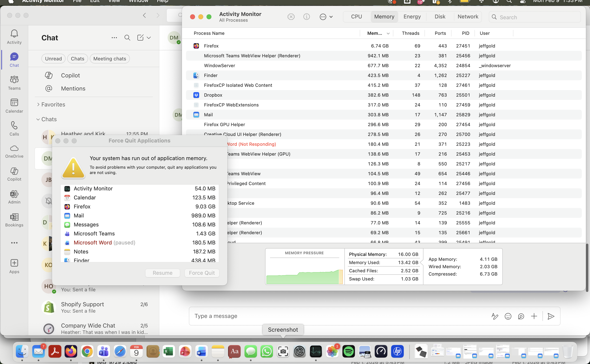Toggle the Unread chat filter
Image resolution: width=590 pixels, height=364 pixels.
point(53,59)
